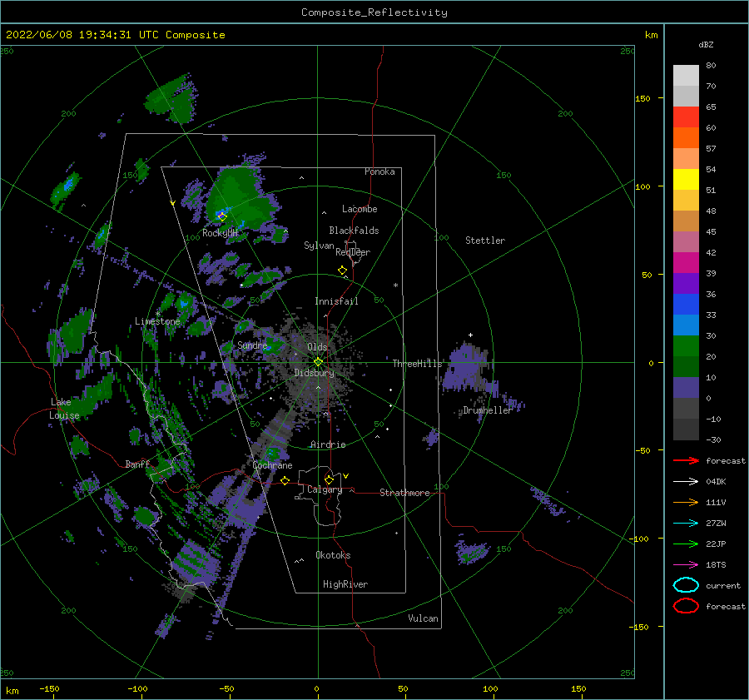Click the RockyMH label

tap(220, 233)
